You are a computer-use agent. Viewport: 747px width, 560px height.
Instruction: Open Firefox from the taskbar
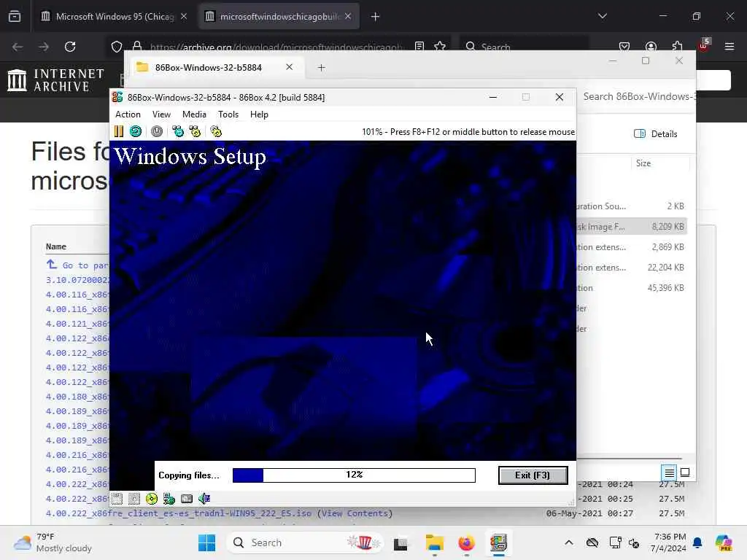[x=466, y=542]
